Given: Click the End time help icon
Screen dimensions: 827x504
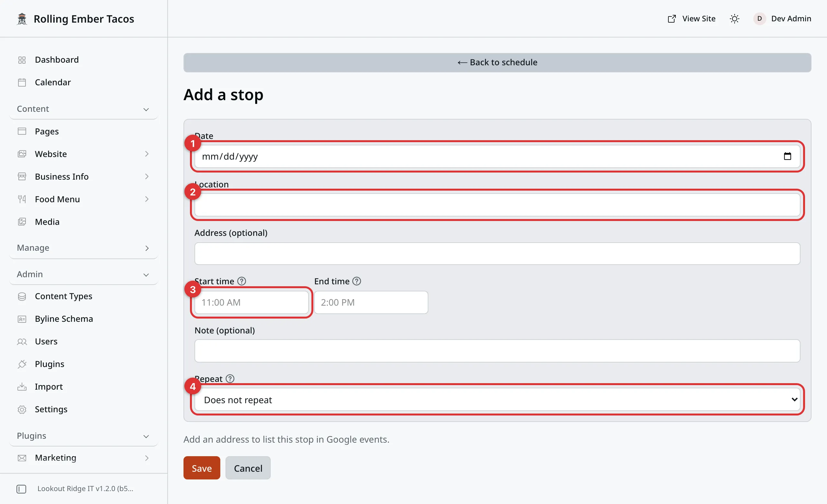Looking at the screenshot, I should [357, 281].
